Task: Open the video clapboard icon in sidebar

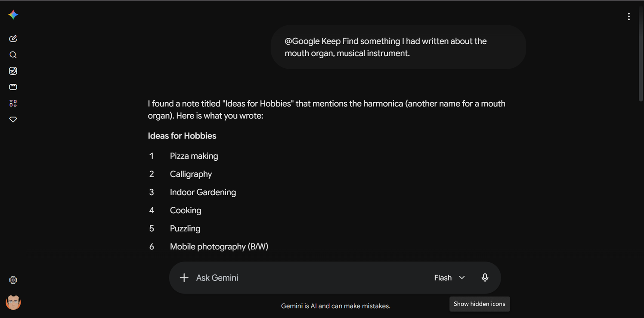Action: click(13, 87)
